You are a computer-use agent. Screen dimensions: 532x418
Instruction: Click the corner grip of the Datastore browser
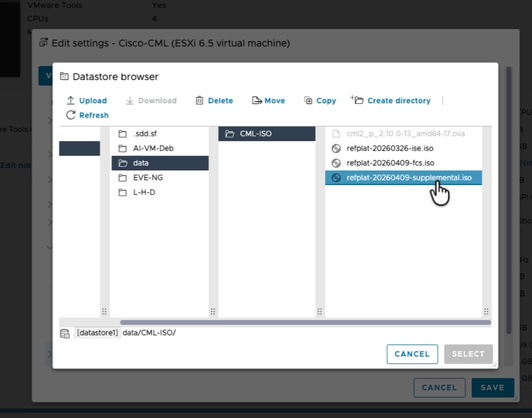(494, 365)
